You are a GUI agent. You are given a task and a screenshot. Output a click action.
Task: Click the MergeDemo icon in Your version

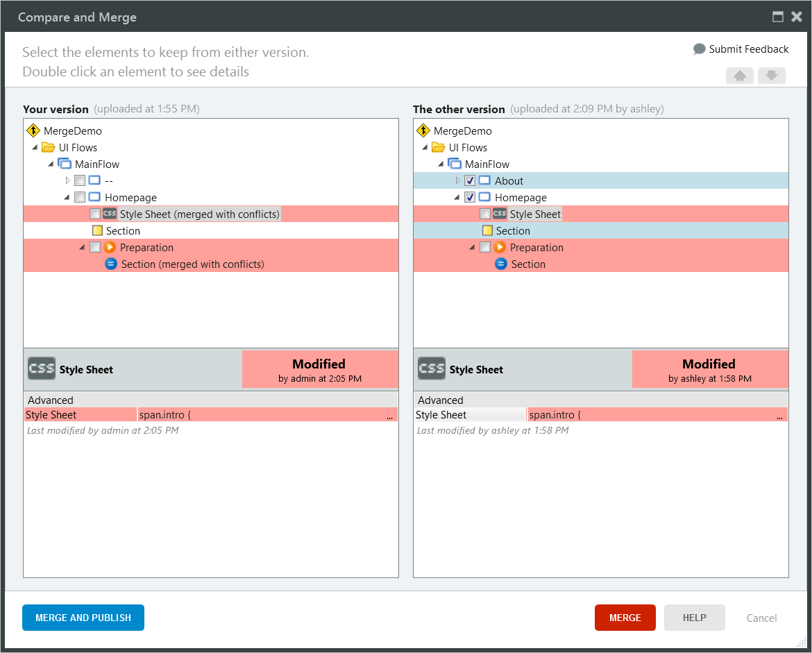pyautogui.click(x=33, y=130)
